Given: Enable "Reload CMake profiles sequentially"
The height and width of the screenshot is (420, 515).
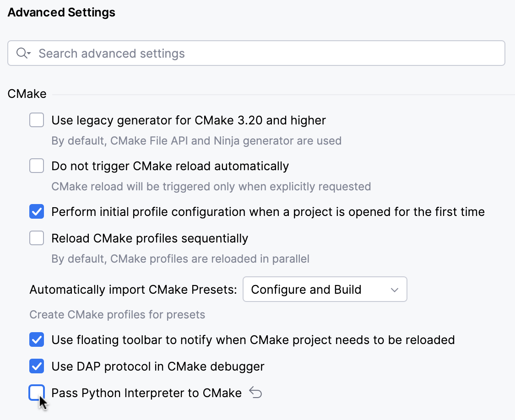Looking at the screenshot, I should click(x=37, y=238).
